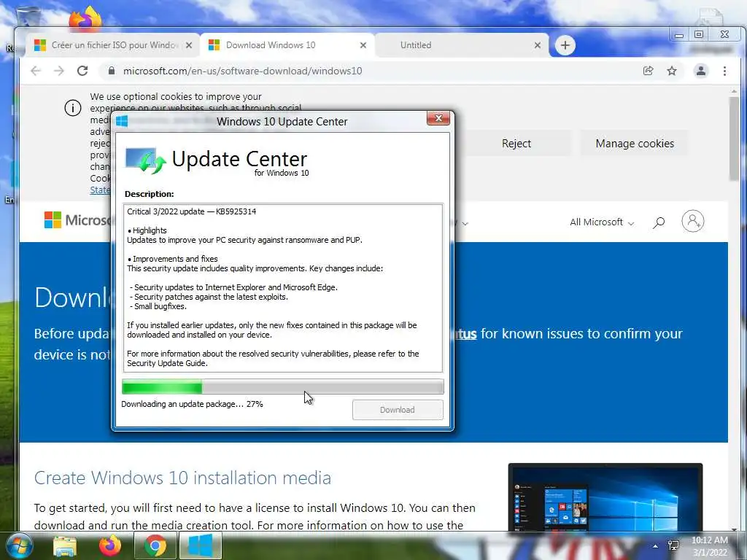Show hidden tray icons arrow
The height and width of the screenshot is (560, 747).
coord(656,546)
